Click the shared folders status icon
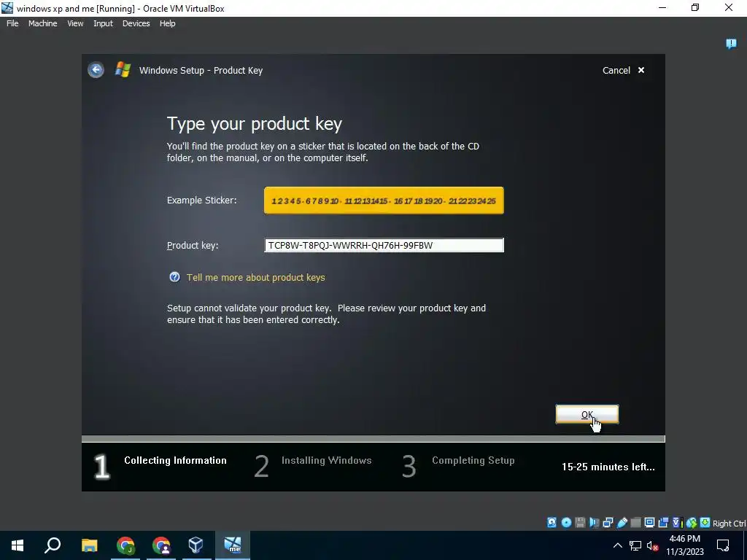This screenshot has height=560, width=747. point(635,523)
